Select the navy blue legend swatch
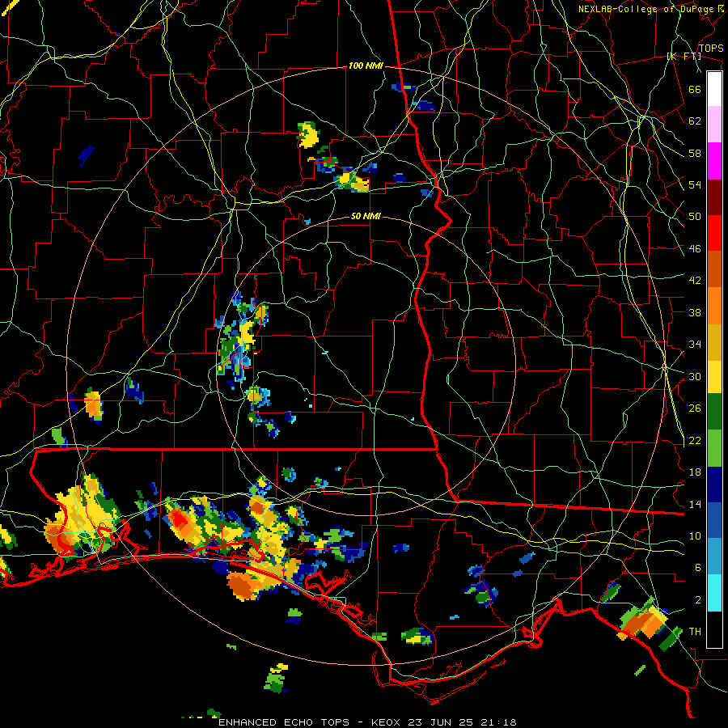The image size is (728, 728). (x=714, y=485)
